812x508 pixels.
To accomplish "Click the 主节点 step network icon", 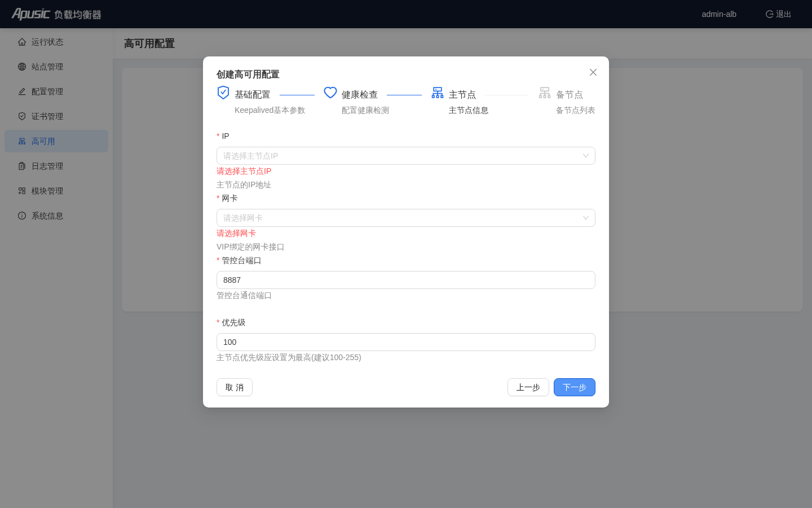I will pos(438,93).
